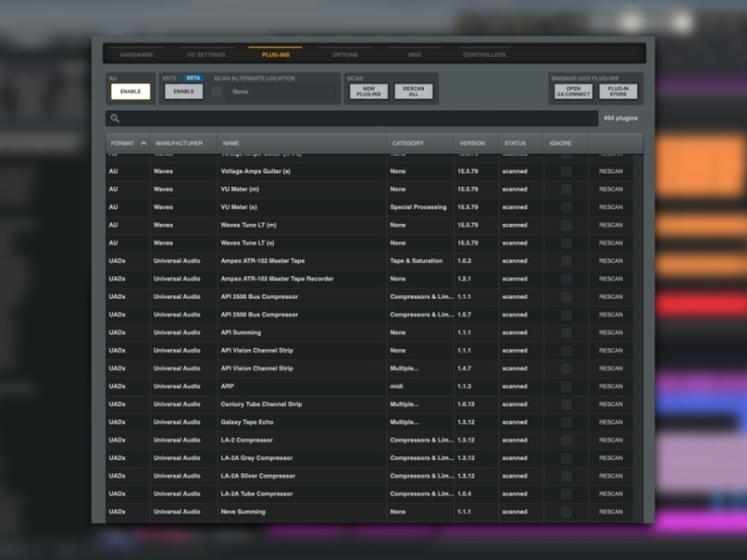
Task: Check Ignore for Waves Tune LT (m)
Action: [566, 225]
